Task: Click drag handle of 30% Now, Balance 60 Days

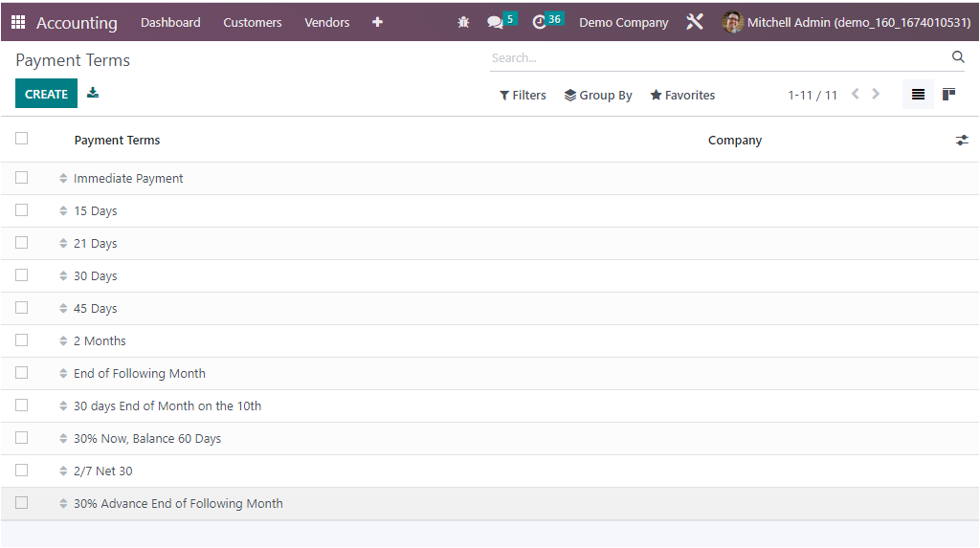Action: pos(63,439)
